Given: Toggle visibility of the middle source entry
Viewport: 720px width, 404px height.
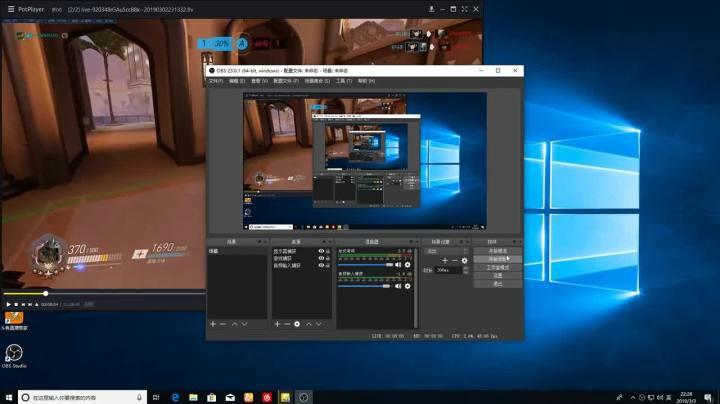Looking at the screenshot, I should click(x=321, y=258).
